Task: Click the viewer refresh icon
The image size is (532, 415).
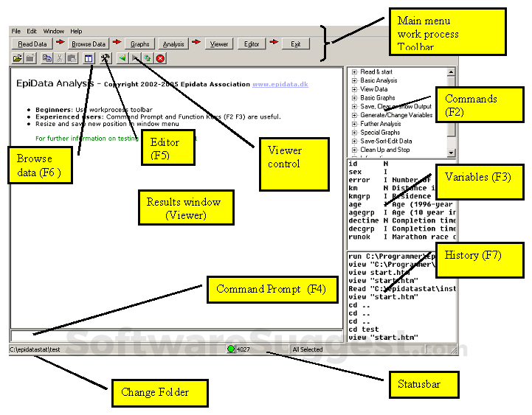Action: (x=148, y=58)
